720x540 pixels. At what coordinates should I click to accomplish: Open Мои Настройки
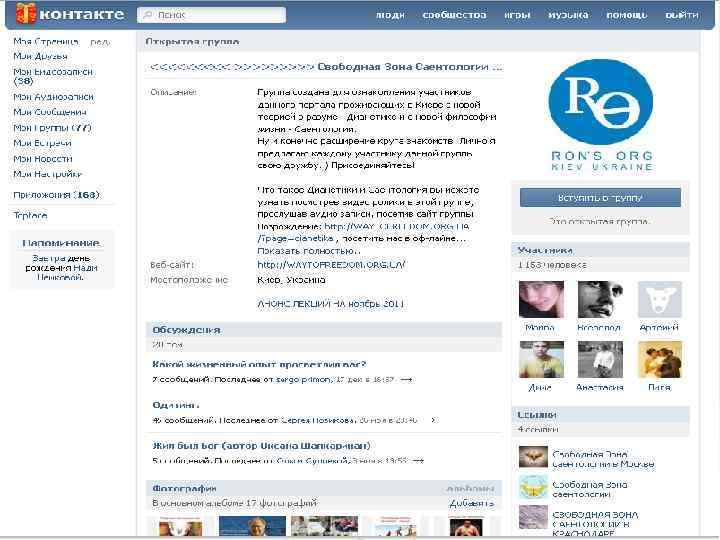coord(47,174)
